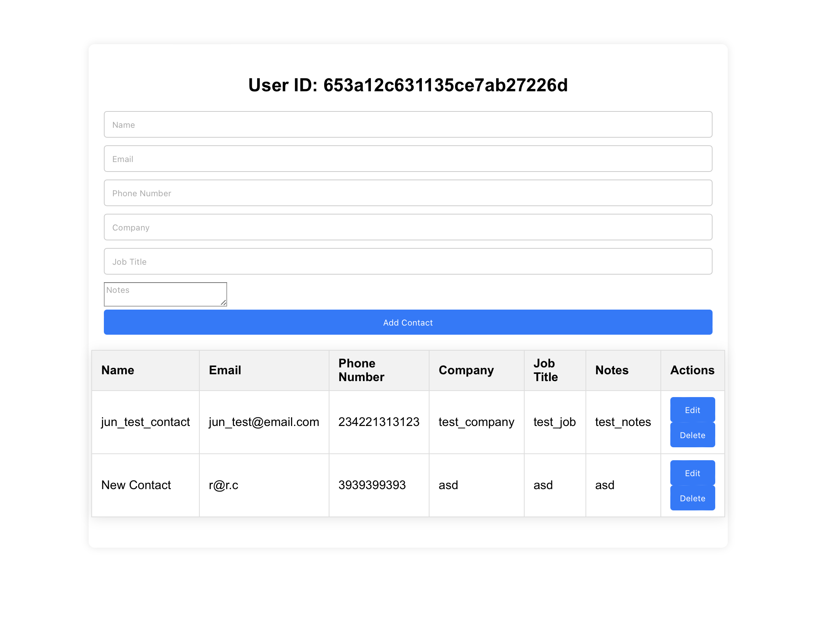Click the User ID heading
Viewport: 840px width, 623px height.
pyautogui.click(x=408, y=85)
